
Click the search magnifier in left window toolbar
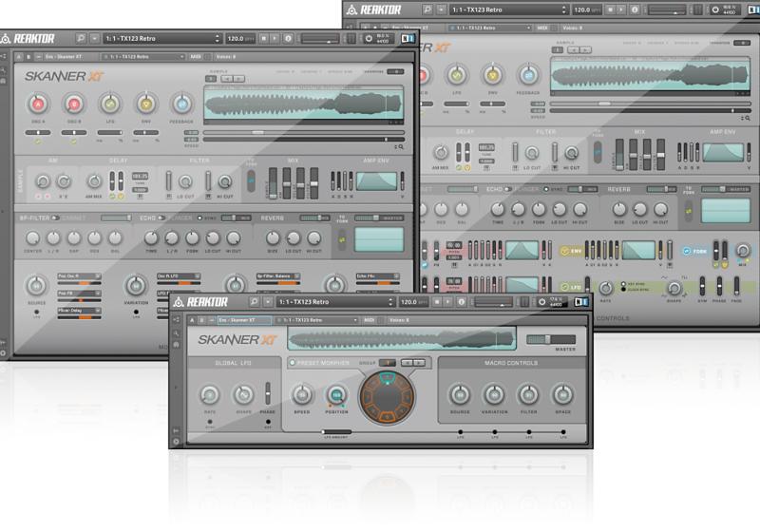pyautogui.click(x=81, y=38)
